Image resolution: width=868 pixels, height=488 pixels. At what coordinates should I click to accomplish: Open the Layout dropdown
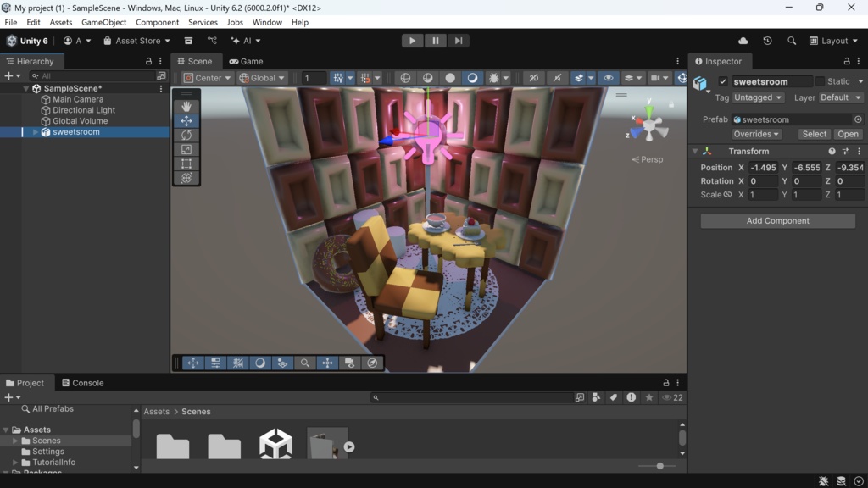pos(834,41)
